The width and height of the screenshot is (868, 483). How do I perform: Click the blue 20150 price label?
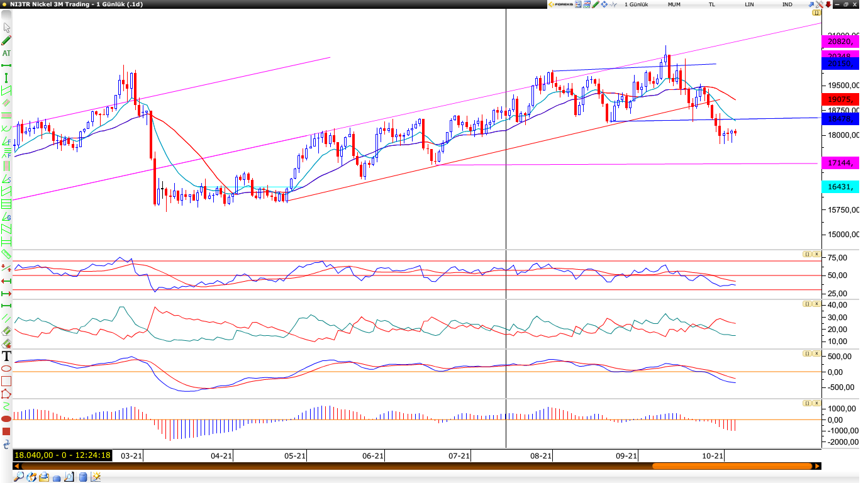(x=840, y=64)
